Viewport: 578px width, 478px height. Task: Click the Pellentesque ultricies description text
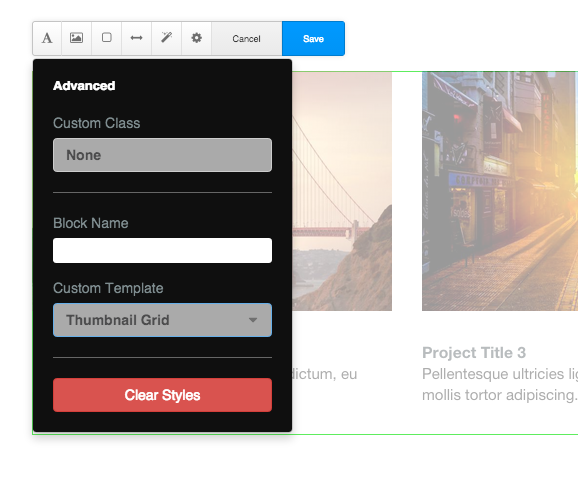[x=500, y=384]
